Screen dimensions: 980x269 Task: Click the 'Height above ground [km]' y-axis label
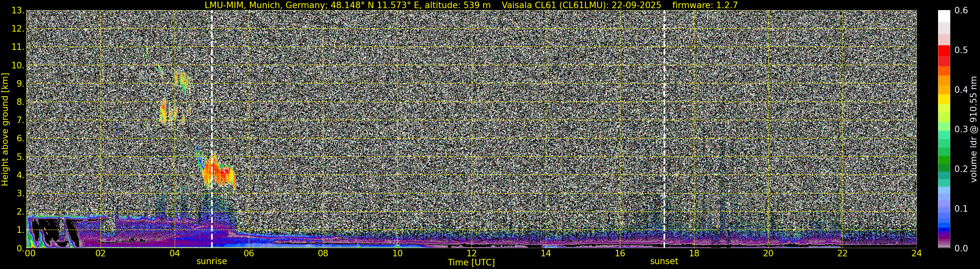tap(5, 129)
